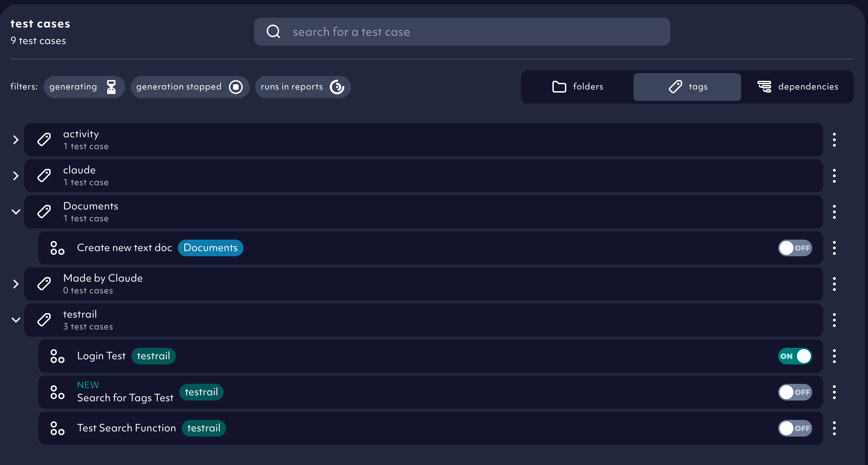This screenshot has width=868, height=465.
Task: Click the hourglass icon in 'generating' filter
Action: pos(111,87)
